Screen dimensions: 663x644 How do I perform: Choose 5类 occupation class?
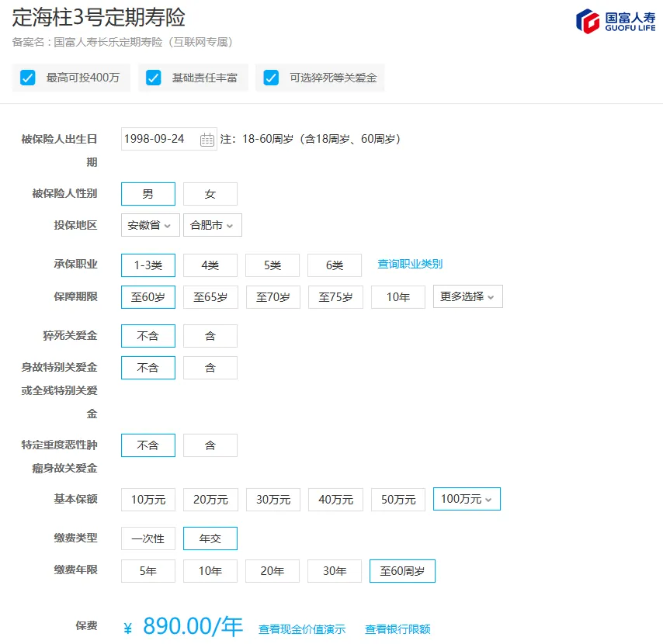point(272,265)
